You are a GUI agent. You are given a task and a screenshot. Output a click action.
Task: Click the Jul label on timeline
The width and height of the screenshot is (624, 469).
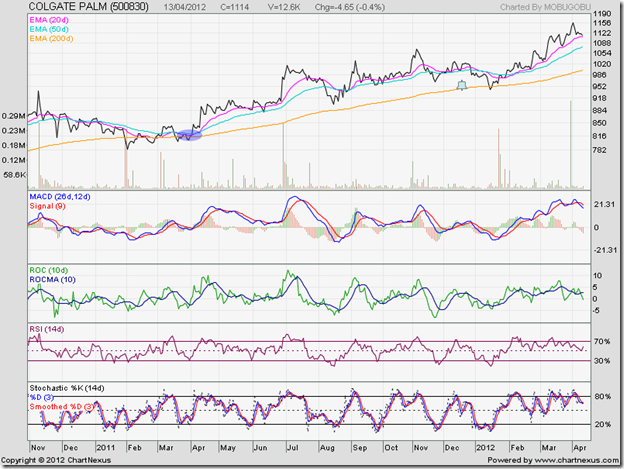292,448
